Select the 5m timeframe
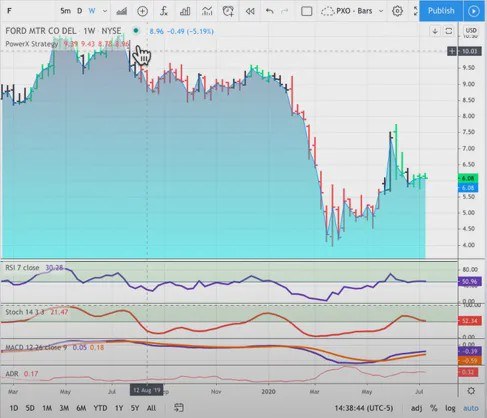 (65, 11)
